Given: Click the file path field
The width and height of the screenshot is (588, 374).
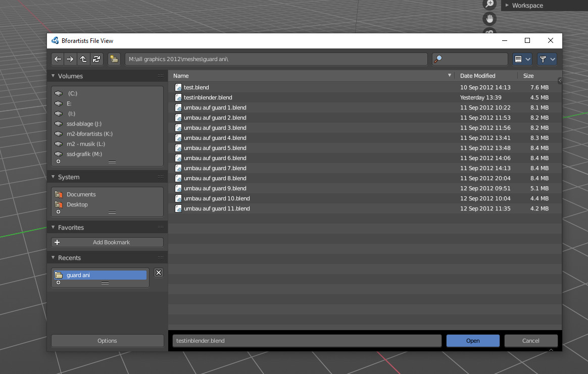Looking at the screenshot, I should (276, 59).
